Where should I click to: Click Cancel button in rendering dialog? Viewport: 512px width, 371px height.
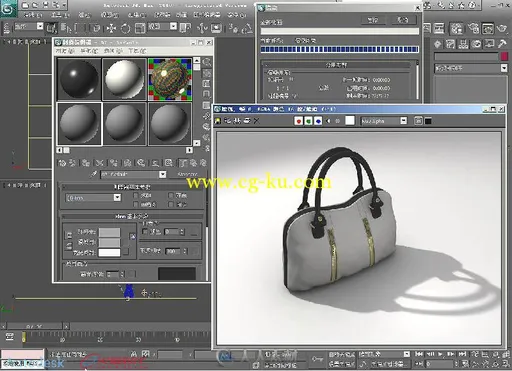pyautogui.click(x=402, y=21)
